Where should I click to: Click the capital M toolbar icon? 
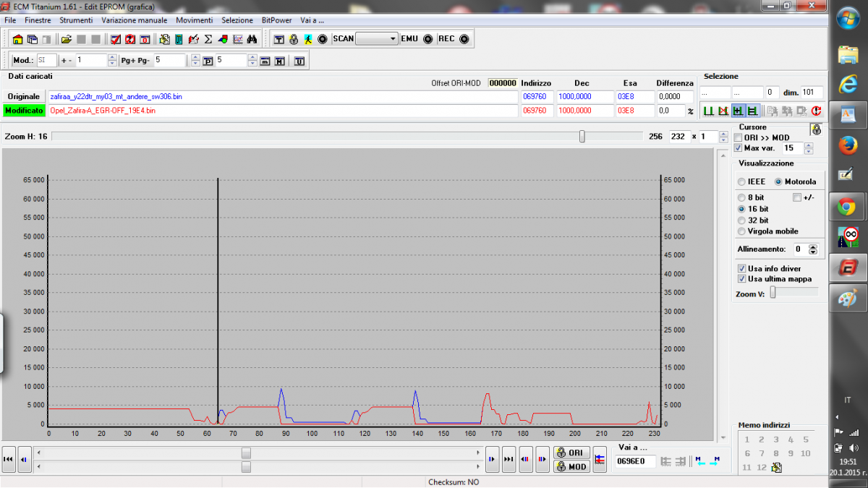(280, 61)
